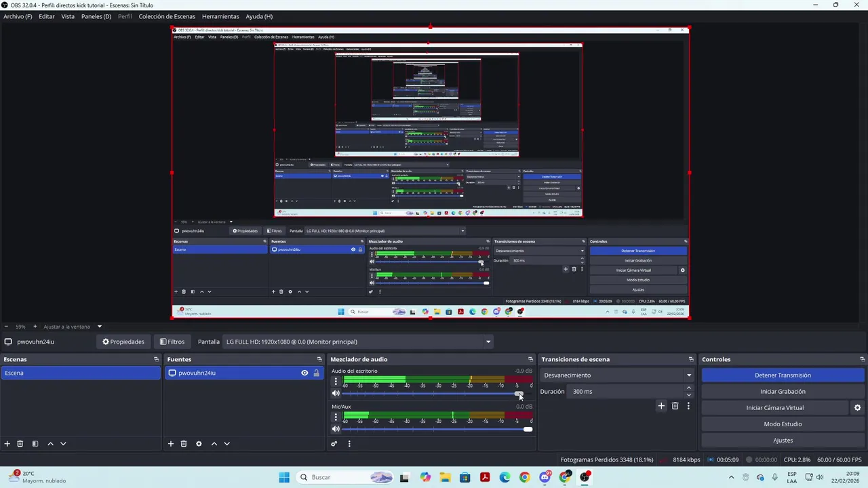Open Paneles (D) menu
The image size is (868, 488).
[96, 16]
